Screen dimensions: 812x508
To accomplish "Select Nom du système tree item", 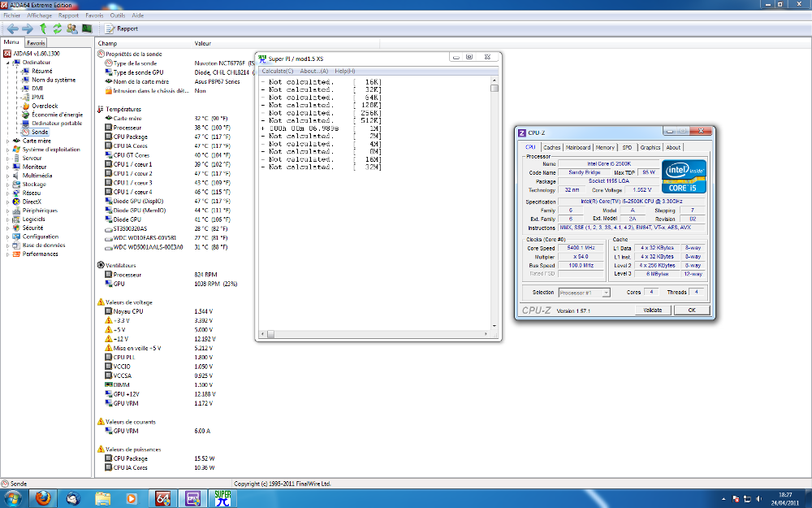I will [54, 80].
